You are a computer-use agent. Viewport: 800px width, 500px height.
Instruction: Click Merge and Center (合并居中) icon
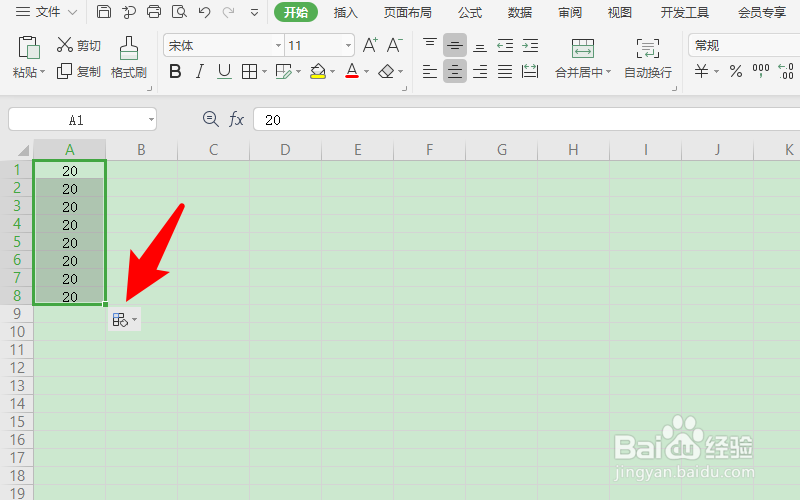[583, 49]
